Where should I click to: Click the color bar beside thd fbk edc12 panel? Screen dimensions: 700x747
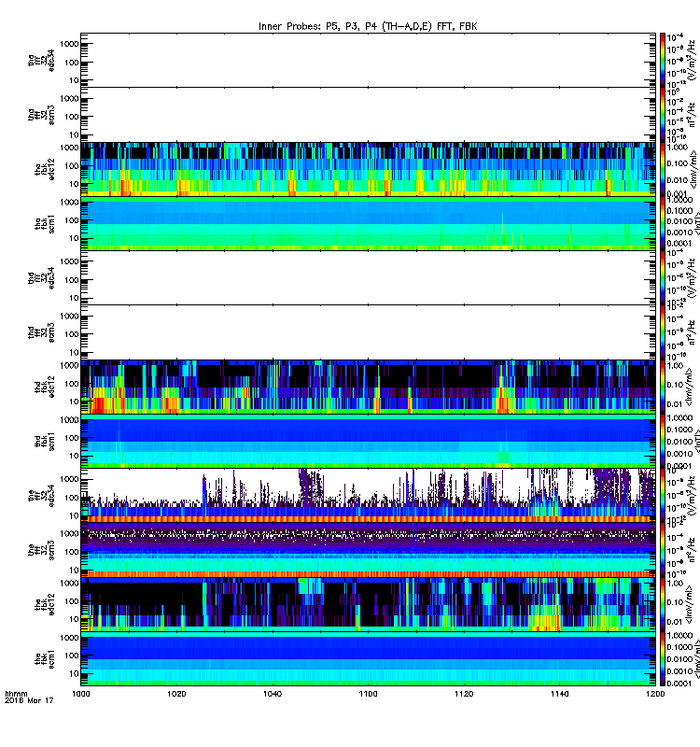pyautogui.click(x=663, y=387)
